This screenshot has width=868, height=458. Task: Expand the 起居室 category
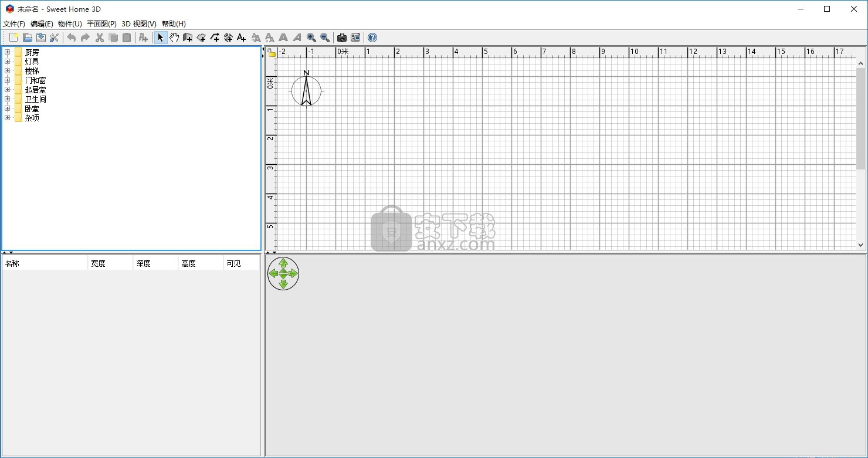(8, 90)
